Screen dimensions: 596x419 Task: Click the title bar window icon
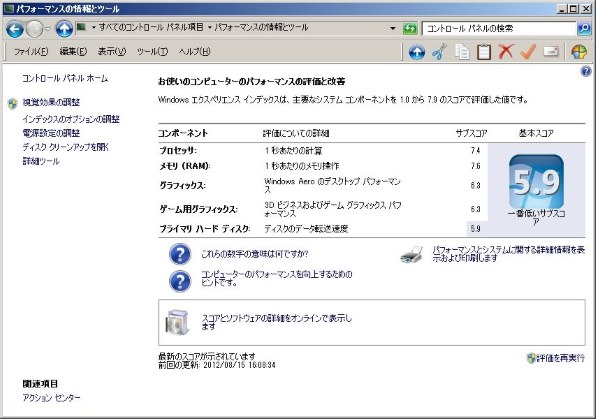9,9
